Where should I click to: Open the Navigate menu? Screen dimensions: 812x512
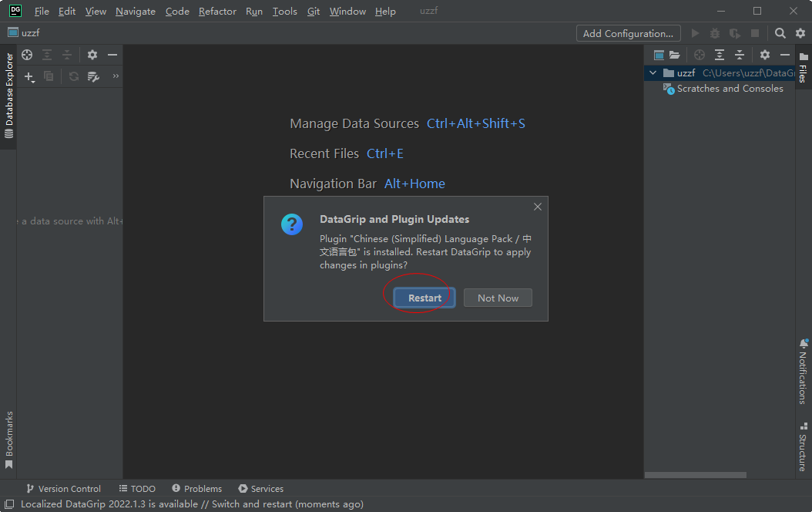pyautogui.click(x=135, y=11)
